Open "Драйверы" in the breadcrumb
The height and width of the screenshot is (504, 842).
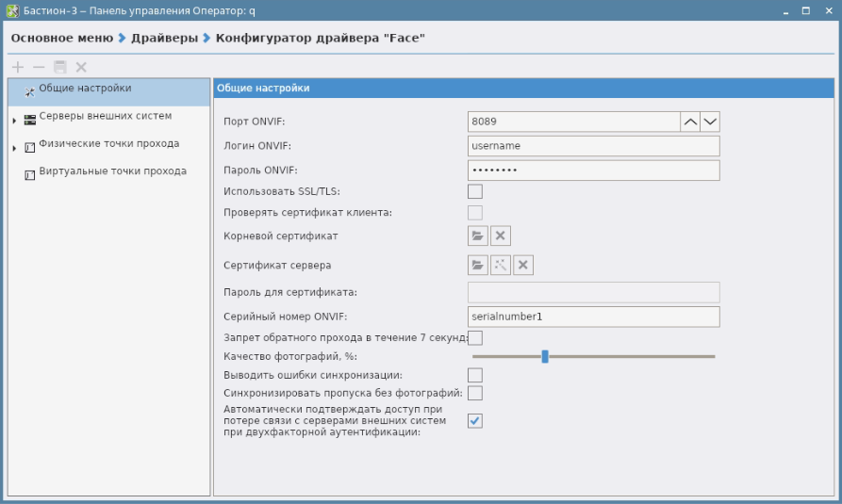coord(164,39)
